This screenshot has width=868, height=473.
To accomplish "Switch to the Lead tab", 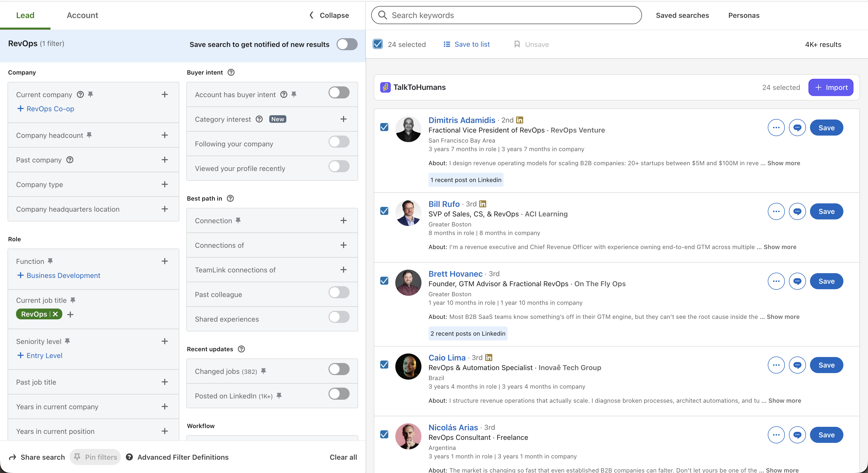I will click(25, 15).
